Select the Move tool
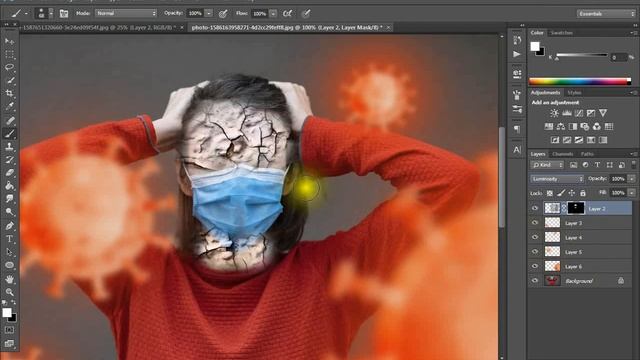Viewport: 640px width, 360px height. point(9,41)
